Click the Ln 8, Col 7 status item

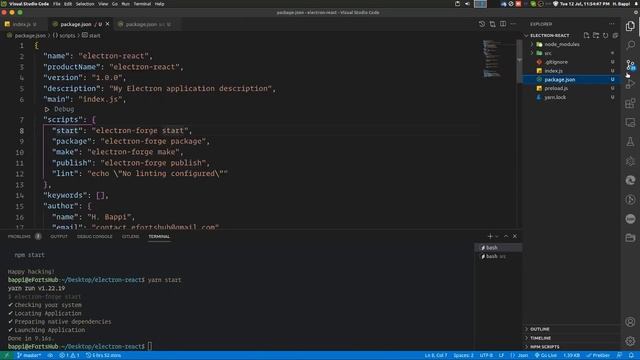coord(436,356)
